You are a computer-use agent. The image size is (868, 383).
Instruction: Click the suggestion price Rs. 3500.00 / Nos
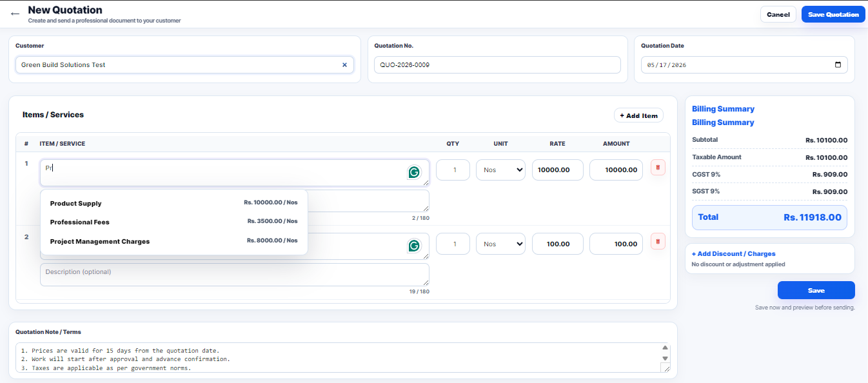[272, 221]
